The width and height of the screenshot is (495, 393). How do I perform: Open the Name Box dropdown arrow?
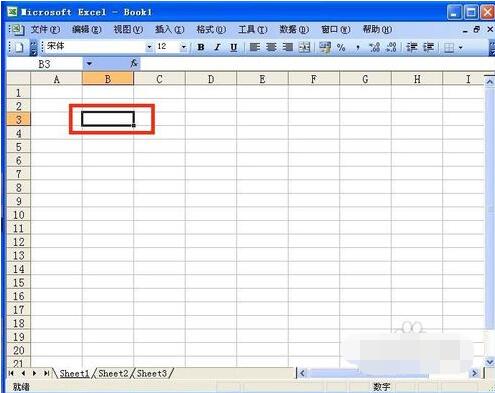point(89,63)
